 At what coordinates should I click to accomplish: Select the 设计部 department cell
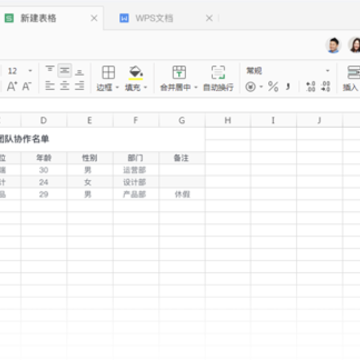pos(136,182)
